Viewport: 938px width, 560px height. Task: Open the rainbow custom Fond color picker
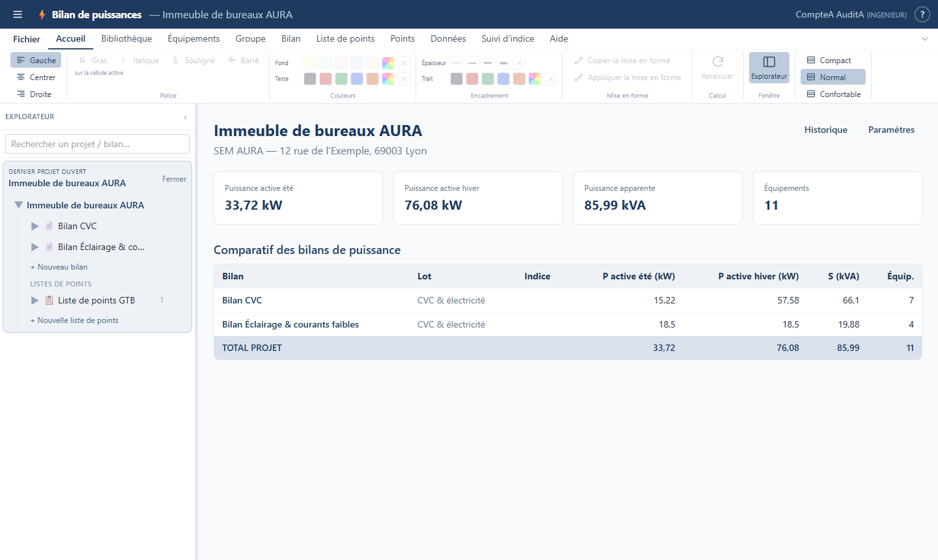tap(388, 63)
